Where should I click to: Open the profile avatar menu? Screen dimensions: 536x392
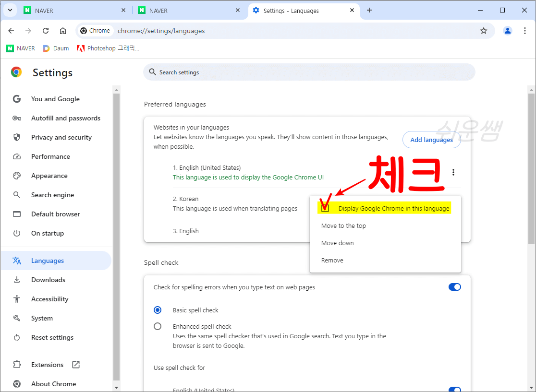coord(508,31)
